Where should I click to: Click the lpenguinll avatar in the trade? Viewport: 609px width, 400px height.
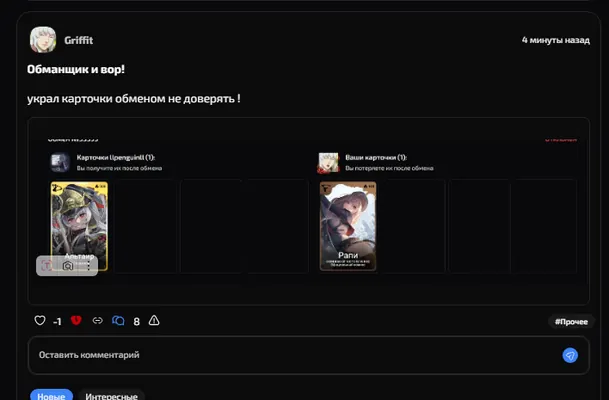click(x=60, y=162)
